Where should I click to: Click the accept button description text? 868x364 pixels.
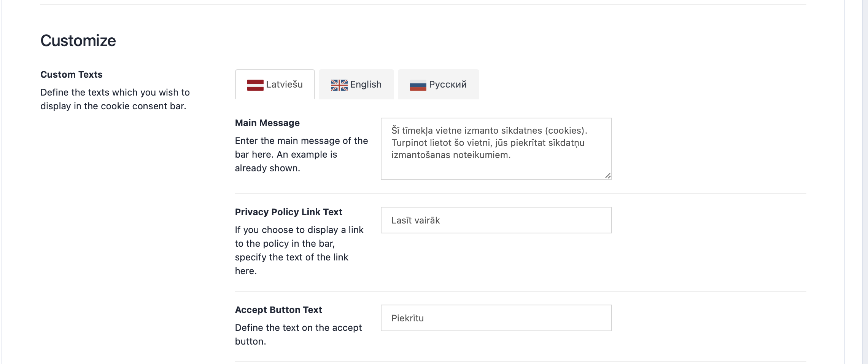pyautogui.click(x=298, y=335)
